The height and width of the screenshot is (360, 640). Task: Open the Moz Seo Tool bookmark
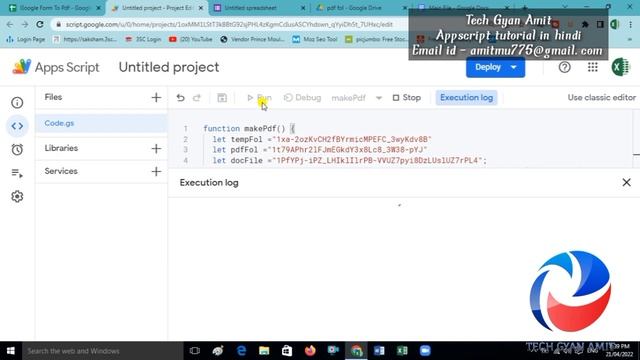pyautogui.click(x=315, y=39)
